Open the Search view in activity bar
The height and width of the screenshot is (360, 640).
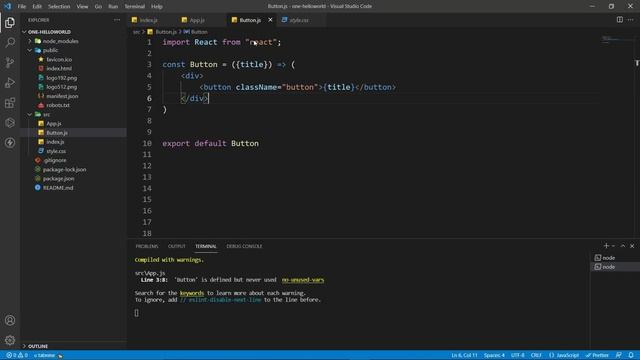(x=10, y=42)
